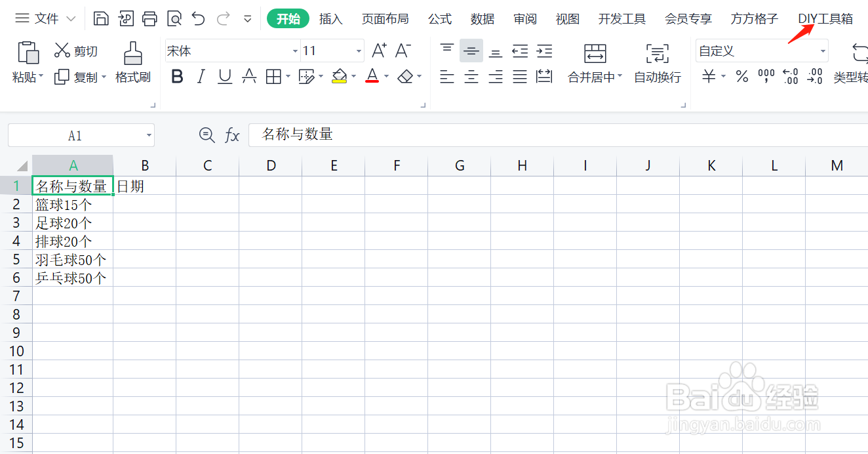The height and width of the screenshot is (454, 868).
Task: Toggle Italic formatting
Action: click(201, 77)
